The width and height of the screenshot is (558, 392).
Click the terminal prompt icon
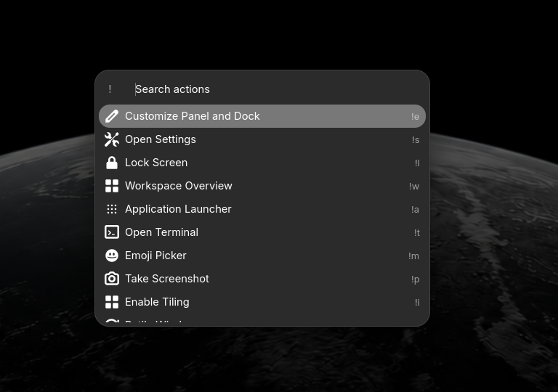112,232
